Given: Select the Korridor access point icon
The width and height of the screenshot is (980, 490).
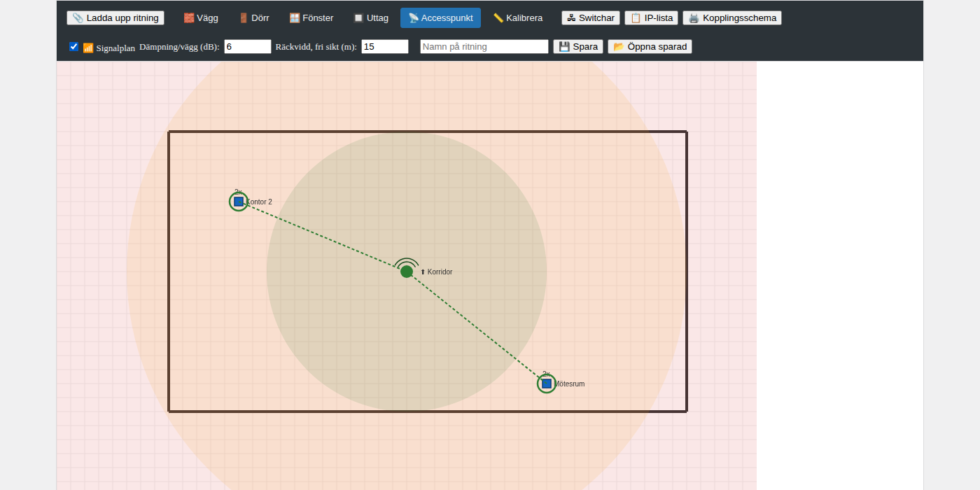Looking at the screenshot, I should tap(407, 269).
